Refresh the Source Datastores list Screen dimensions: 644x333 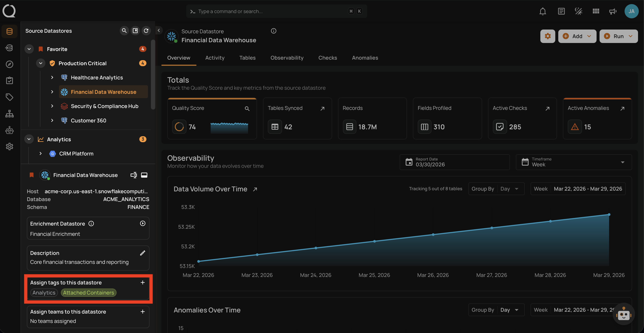146,30
